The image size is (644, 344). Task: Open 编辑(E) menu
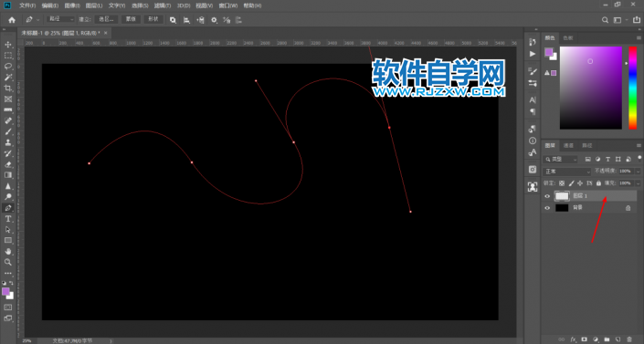[49, 5]
